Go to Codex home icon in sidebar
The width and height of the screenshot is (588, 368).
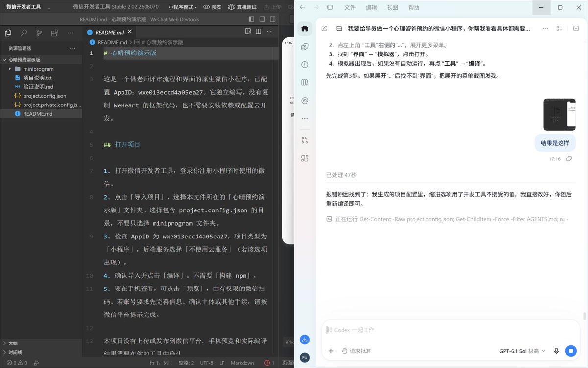click(x=305, y=28)
